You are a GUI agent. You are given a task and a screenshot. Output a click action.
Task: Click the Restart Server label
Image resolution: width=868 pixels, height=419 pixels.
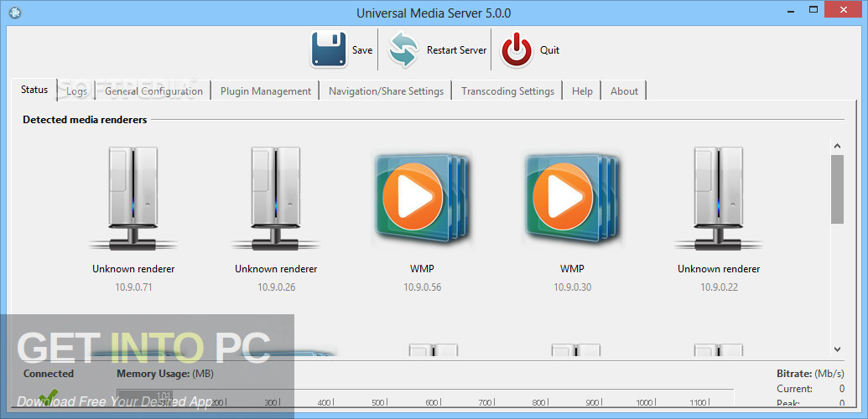457,49
